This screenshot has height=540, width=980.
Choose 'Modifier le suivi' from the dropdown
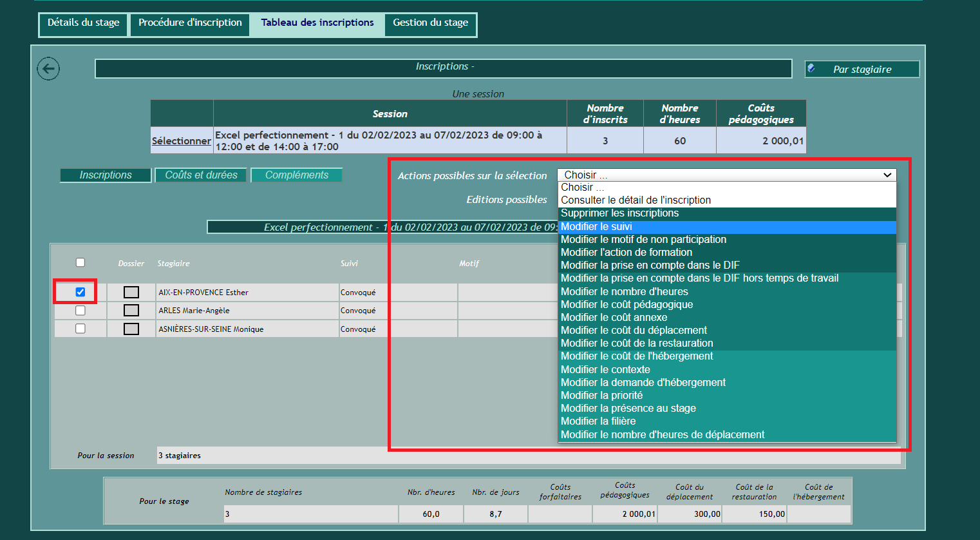[596, 227]
